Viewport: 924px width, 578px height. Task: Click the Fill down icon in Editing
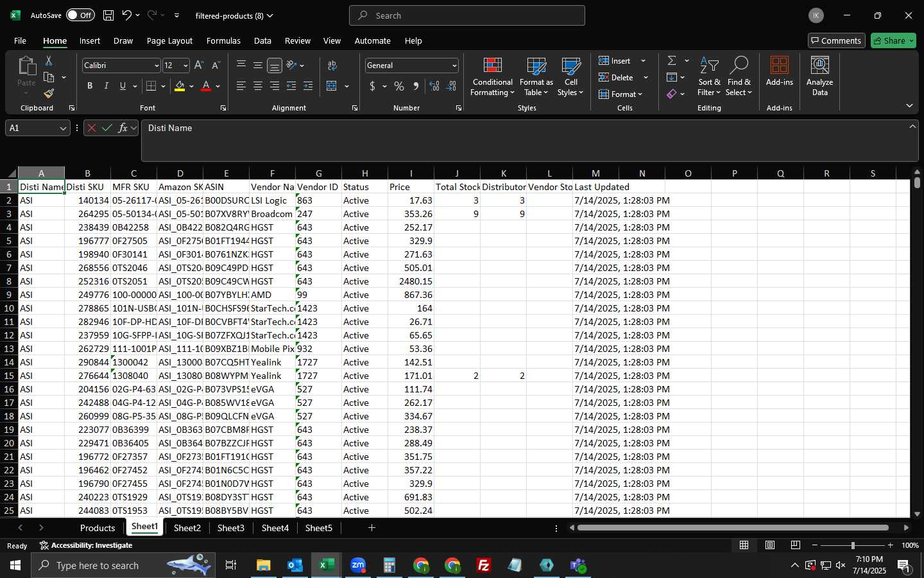pyautogui.click(x=672, y=77)
